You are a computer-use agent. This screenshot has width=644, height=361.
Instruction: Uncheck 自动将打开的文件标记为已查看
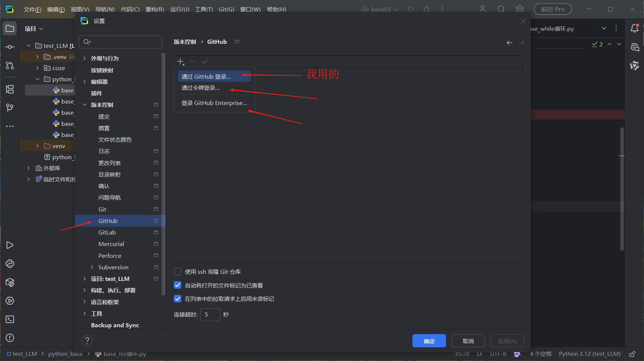(178, 285)
